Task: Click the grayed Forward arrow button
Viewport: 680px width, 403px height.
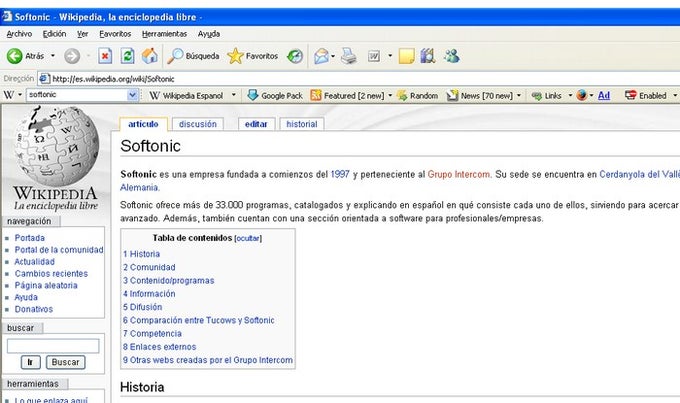Action: coord(72,56)
